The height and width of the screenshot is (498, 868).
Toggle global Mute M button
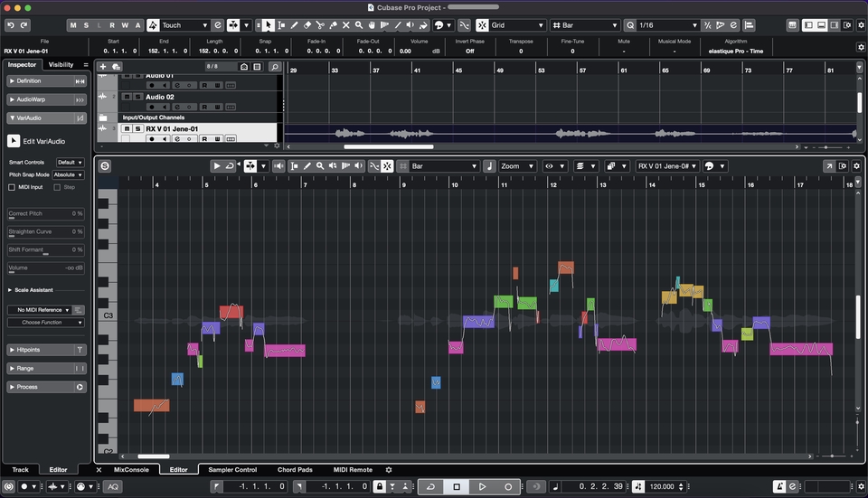click(x=73, y=25)
